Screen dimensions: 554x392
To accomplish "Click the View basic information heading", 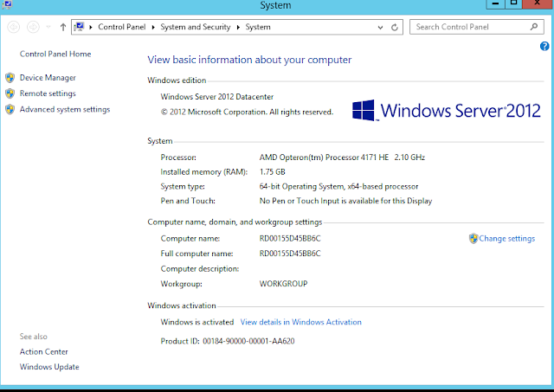I will [x=249, y=60].
